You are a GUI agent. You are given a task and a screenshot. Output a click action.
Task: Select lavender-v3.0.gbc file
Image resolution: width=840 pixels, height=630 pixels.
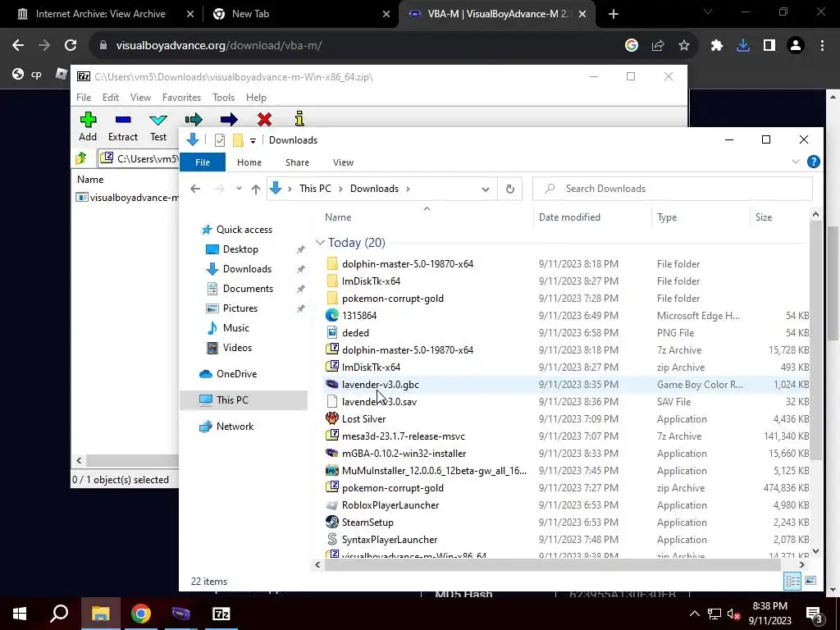point(381,385)
